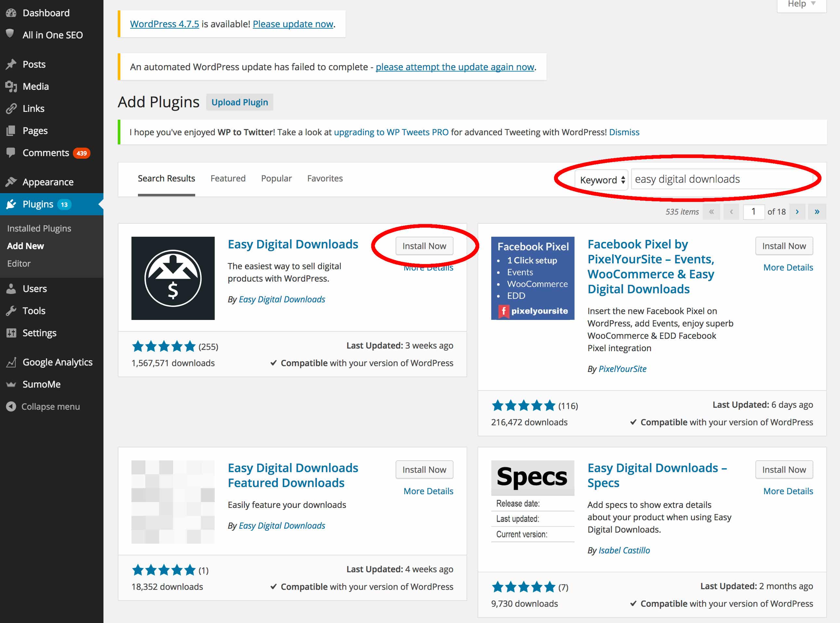Click the Comments bubble icon
This screenshot has width=840, height=623.
tap(11, 152)
